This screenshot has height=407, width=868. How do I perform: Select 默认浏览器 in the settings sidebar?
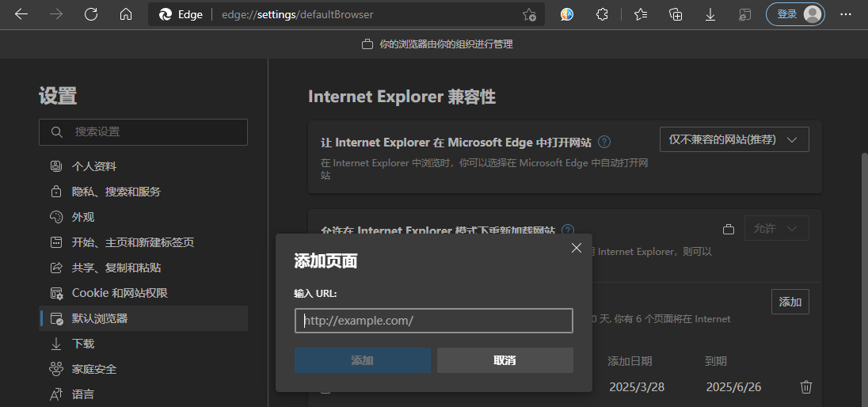143,318
